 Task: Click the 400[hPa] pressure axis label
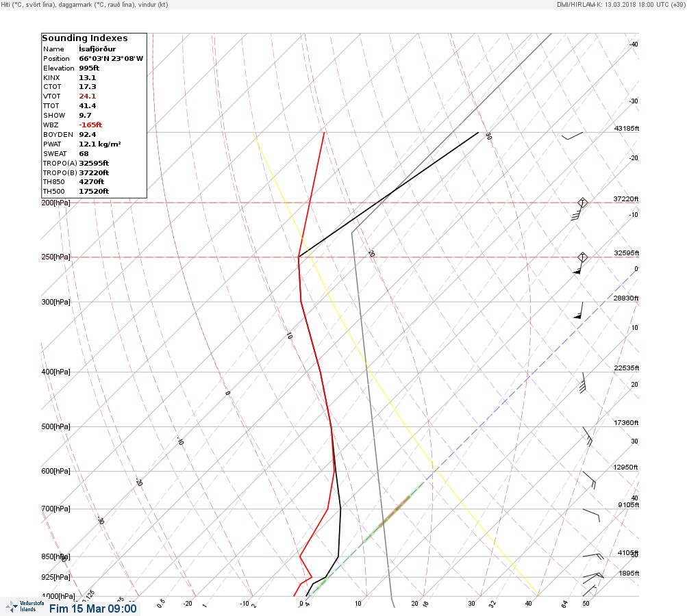(55, 372)
